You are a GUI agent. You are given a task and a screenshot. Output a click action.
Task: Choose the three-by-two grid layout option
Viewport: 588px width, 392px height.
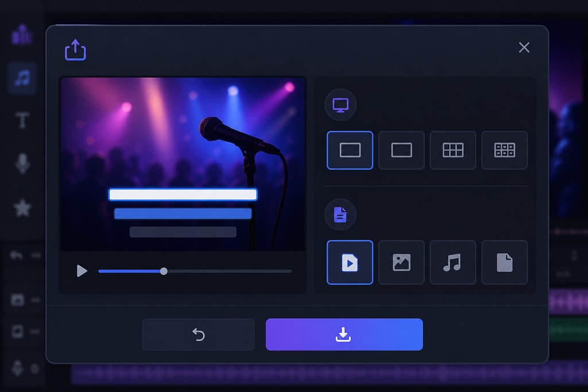[453, 150]
